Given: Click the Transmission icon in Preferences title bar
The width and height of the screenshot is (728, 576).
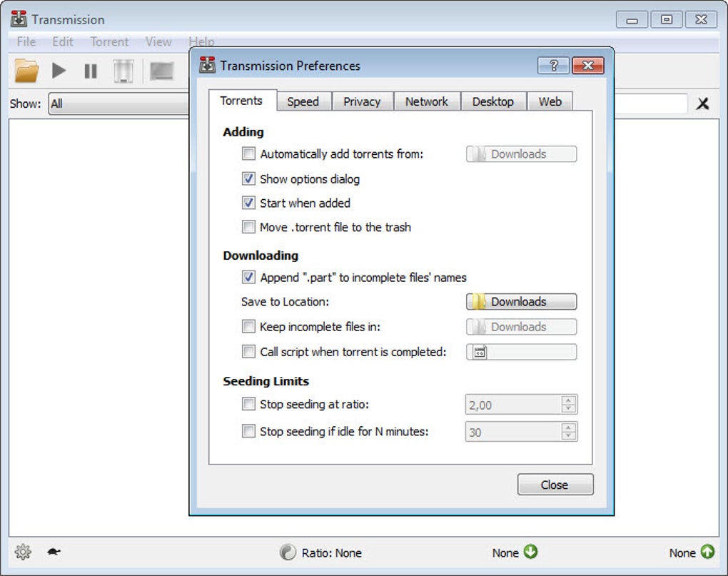Looking at the screenshot, I should tap(207, 65).
